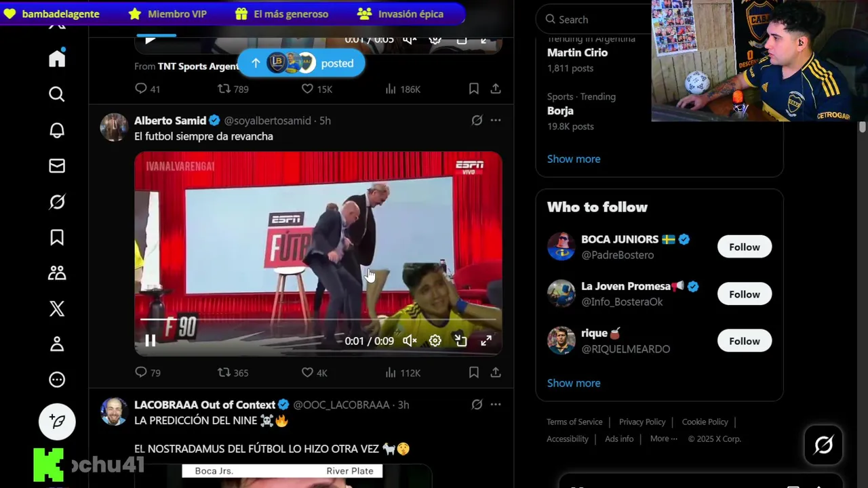Reply to Alberto Samid's post (79)
Image resolution: width=868 pixels, height=488 pixels.
pos(147,372)
